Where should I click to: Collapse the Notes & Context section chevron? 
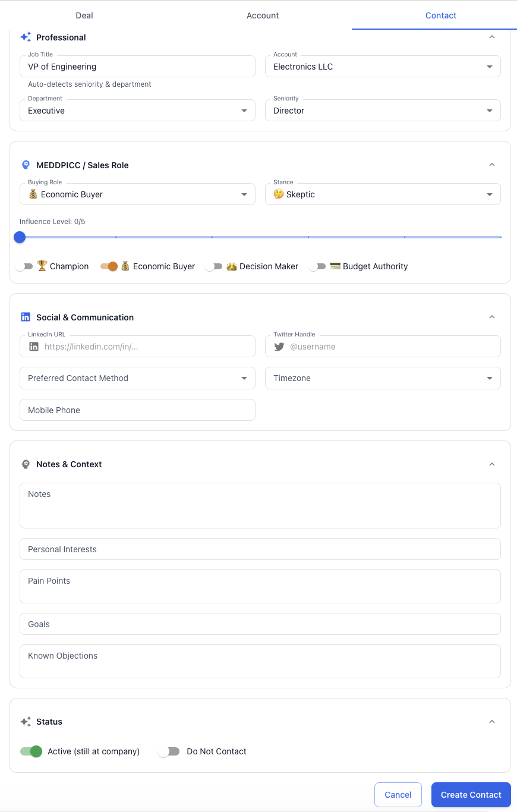[491, 464]
